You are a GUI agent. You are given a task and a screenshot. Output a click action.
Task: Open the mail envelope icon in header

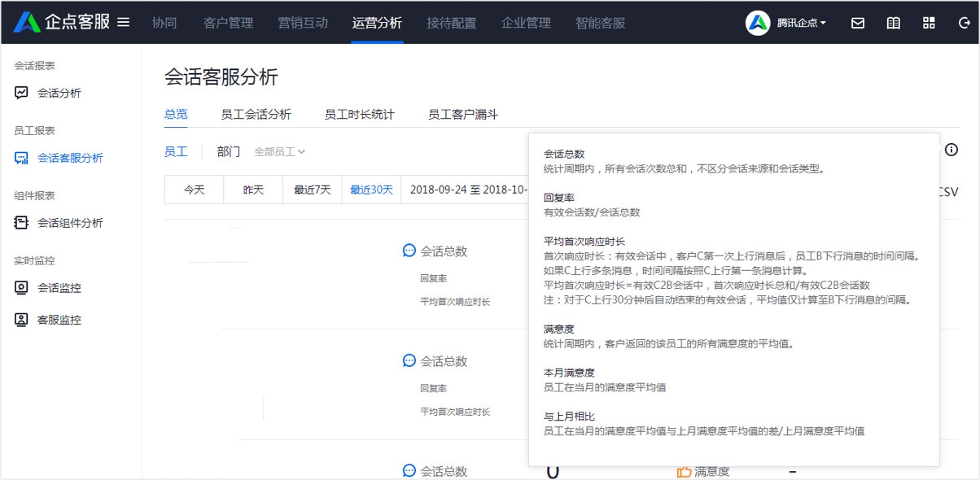pos(858,23)
